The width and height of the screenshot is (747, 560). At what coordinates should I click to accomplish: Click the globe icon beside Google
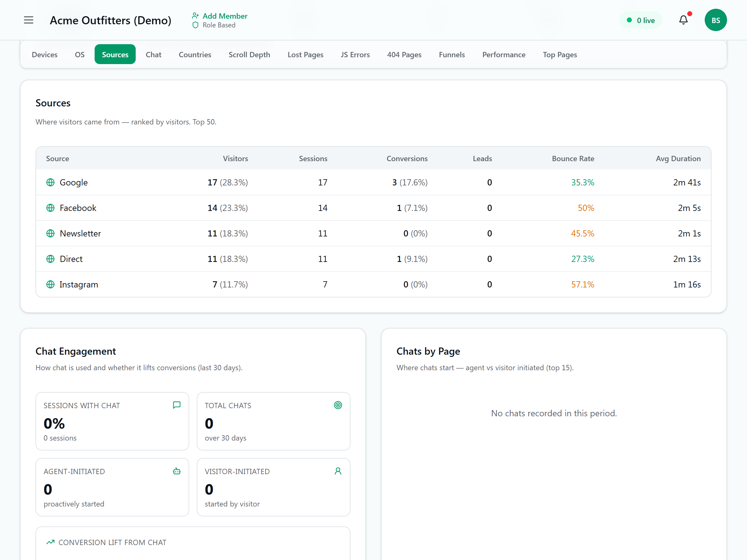(50, 182)
